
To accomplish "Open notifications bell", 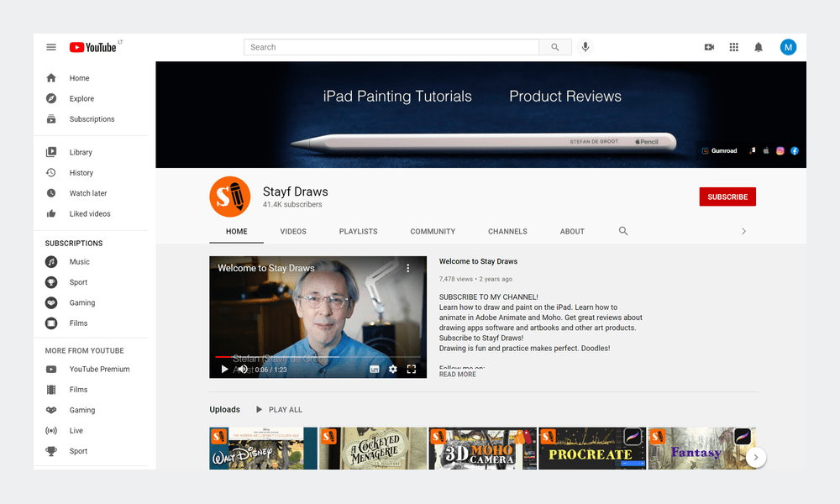I will click(759, 47).
